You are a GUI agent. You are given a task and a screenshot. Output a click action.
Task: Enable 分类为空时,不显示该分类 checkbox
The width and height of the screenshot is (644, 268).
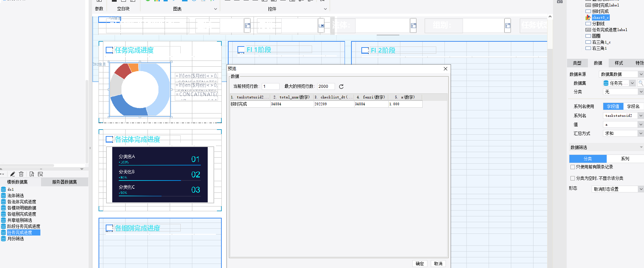pos(572,178)
